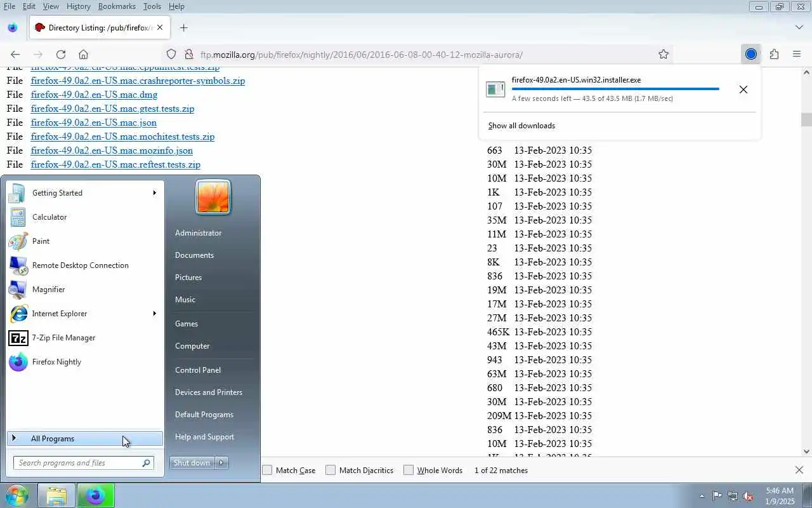Click the clock in system tray

click(x=780, y=496)
